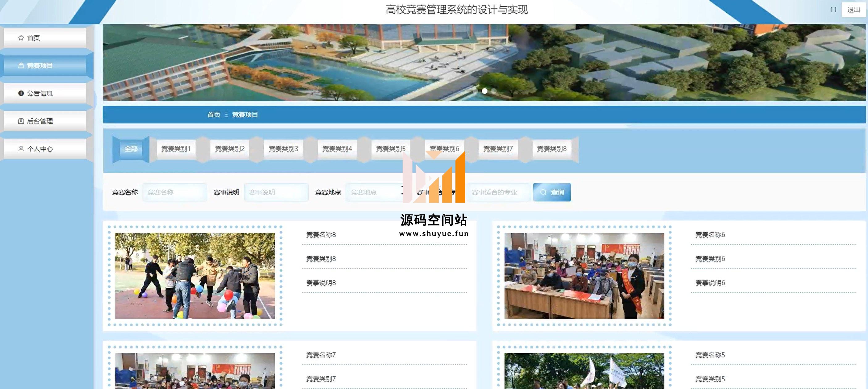This screenshot has width=868, height=389.
Task: Open the 竞赛名称5 outdoor flags photo
Action: [x=584, y=371]
